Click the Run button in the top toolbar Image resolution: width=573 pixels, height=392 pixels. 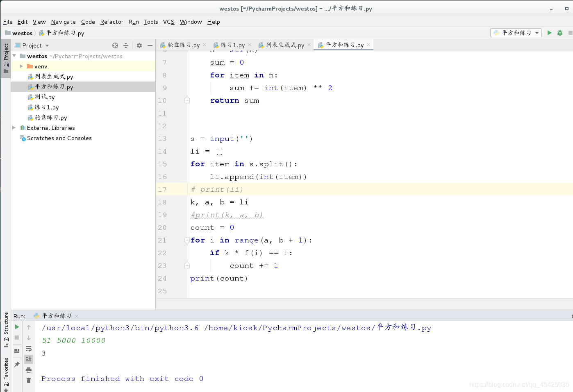[549, 33]
